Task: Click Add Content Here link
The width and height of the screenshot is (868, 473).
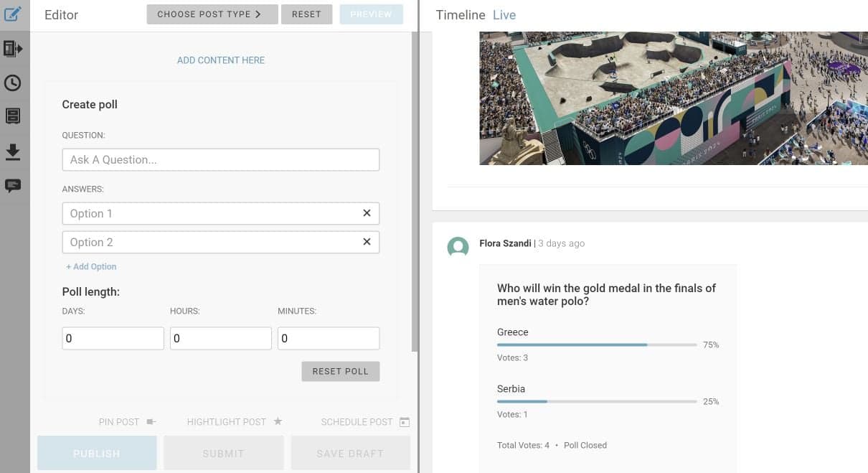Action: click(x=221, y=60)
